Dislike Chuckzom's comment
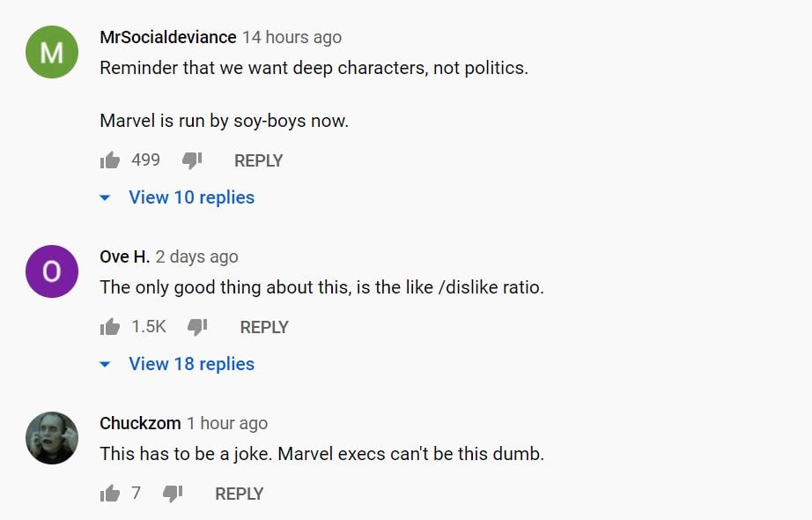Viewport: 812px width, 520px height. click(173, 494)
